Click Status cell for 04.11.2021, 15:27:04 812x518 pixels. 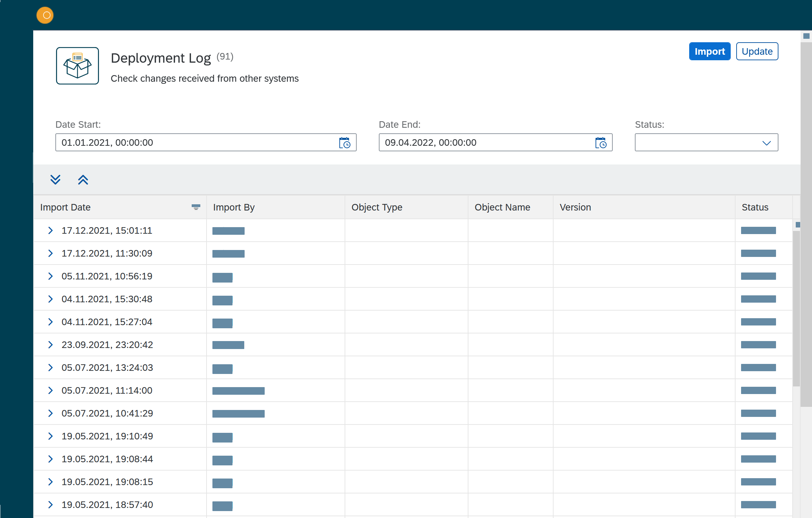tap(764, 322)
